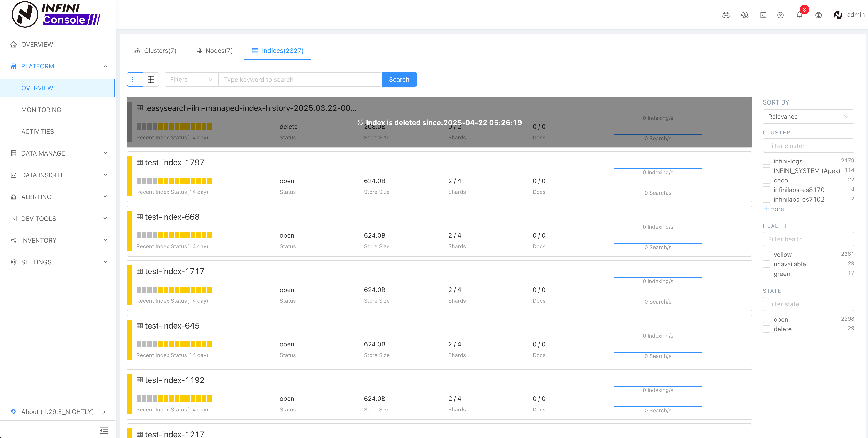This screenshot has height=438, width=868.
Task: Open the notifications bell icon
Action: click(799, 15)
